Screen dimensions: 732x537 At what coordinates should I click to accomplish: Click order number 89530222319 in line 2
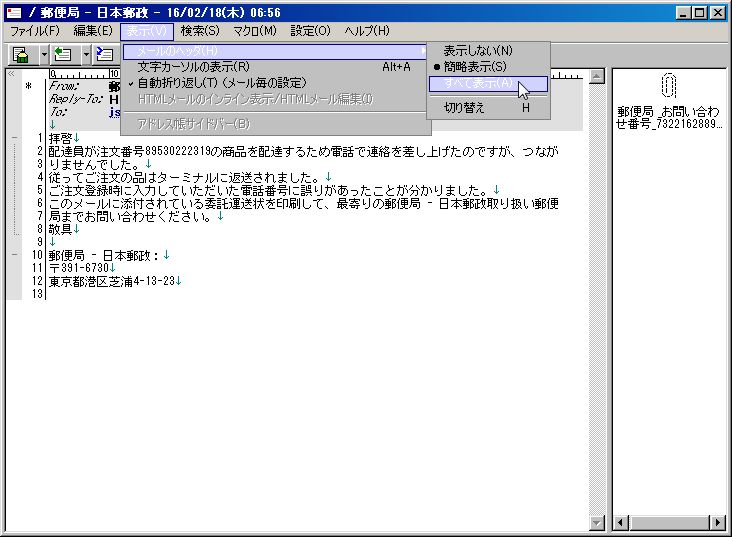tap(177, 151)
